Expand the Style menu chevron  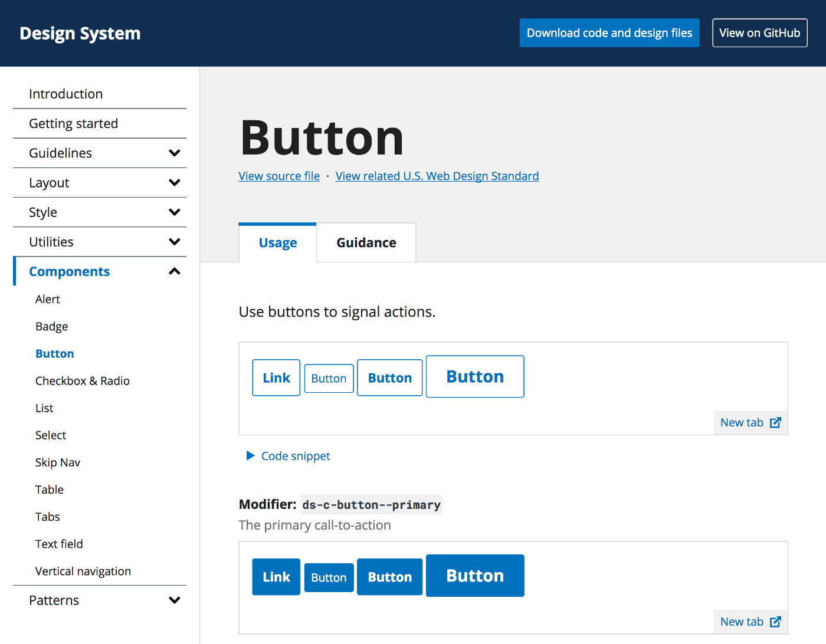coord(174,212)
